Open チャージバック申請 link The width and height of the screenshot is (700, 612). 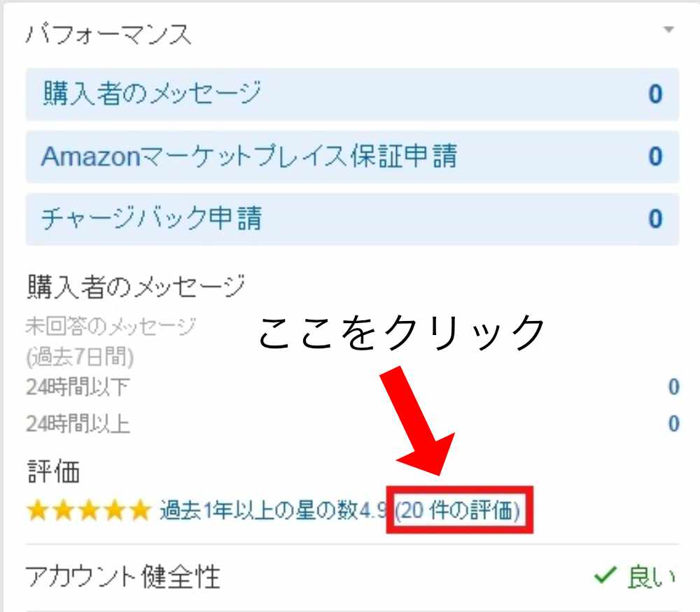(x=151, y=218)
